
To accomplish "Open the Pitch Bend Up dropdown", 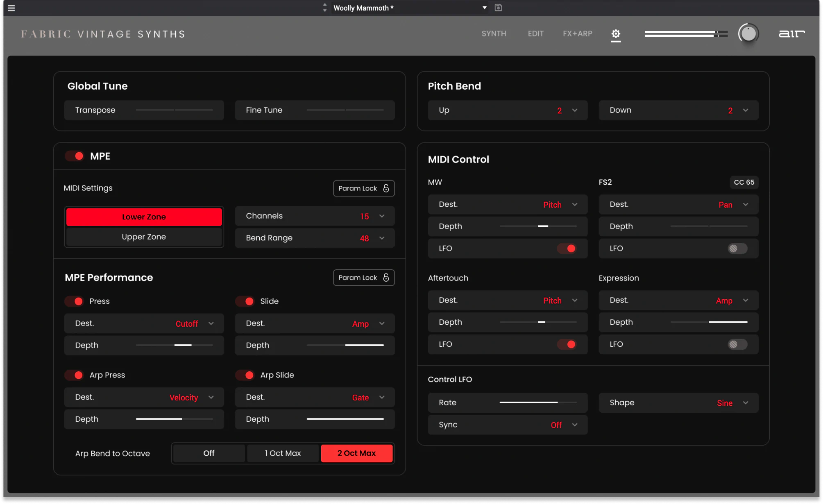I will click(x=575, y=111).
